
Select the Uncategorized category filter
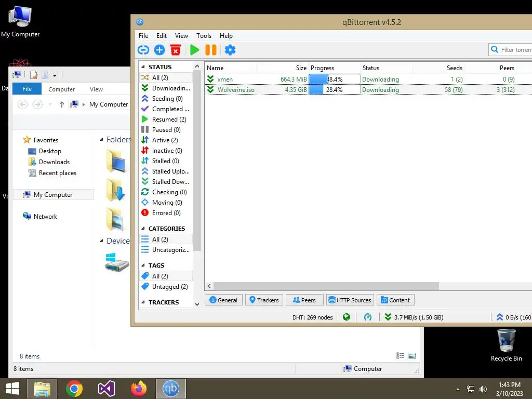166,250
